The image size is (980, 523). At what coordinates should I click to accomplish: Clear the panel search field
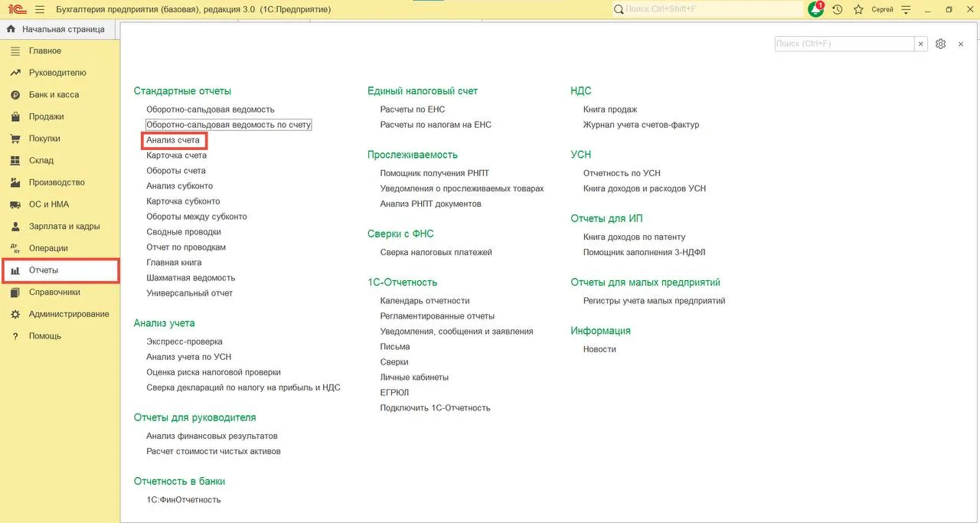click(x=921, y=44)
